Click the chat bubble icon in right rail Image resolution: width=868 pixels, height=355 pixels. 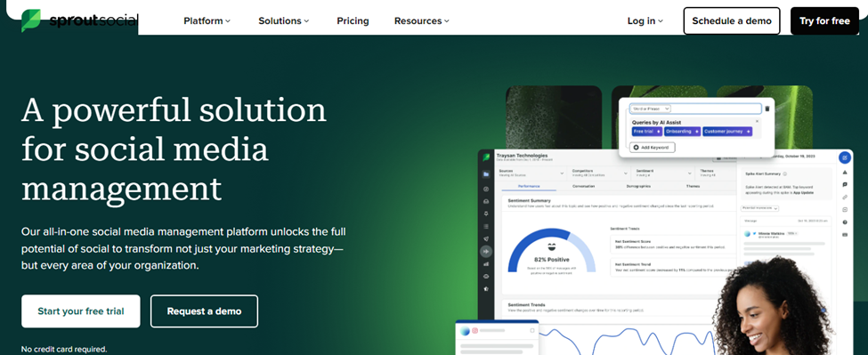(845, 184)
